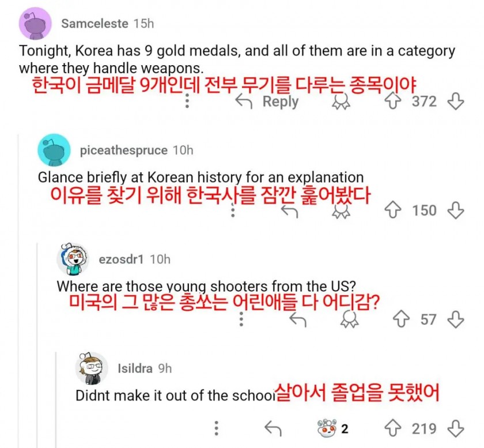Click Isildra's profile avatar picture
Screen dimensions: 484x448
pyautogui.click(x=92, y=367)
